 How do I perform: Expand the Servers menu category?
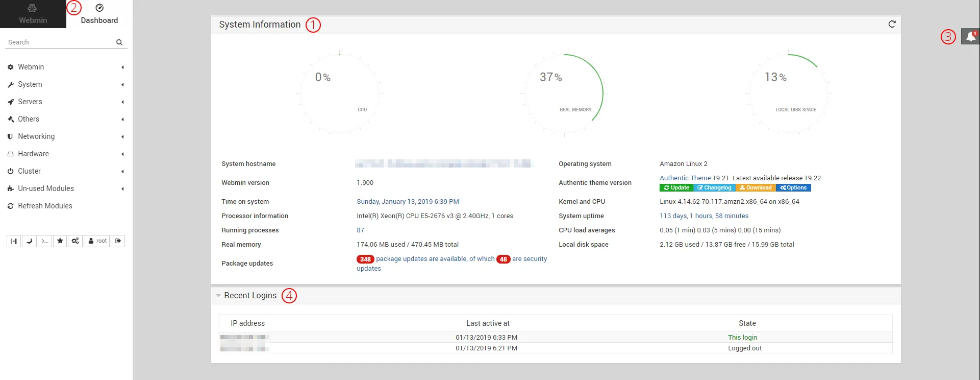pos(30,102)
